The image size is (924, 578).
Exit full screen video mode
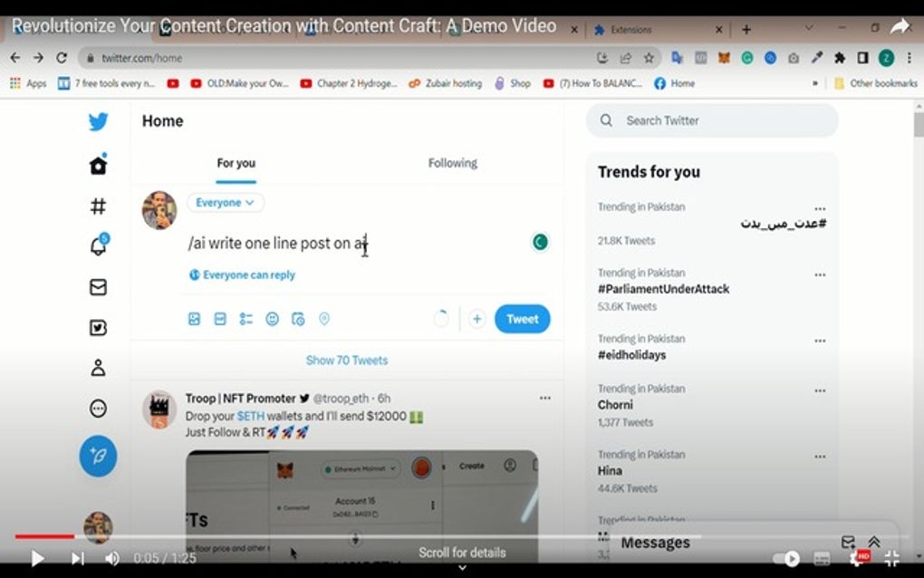tap(892, 558)
